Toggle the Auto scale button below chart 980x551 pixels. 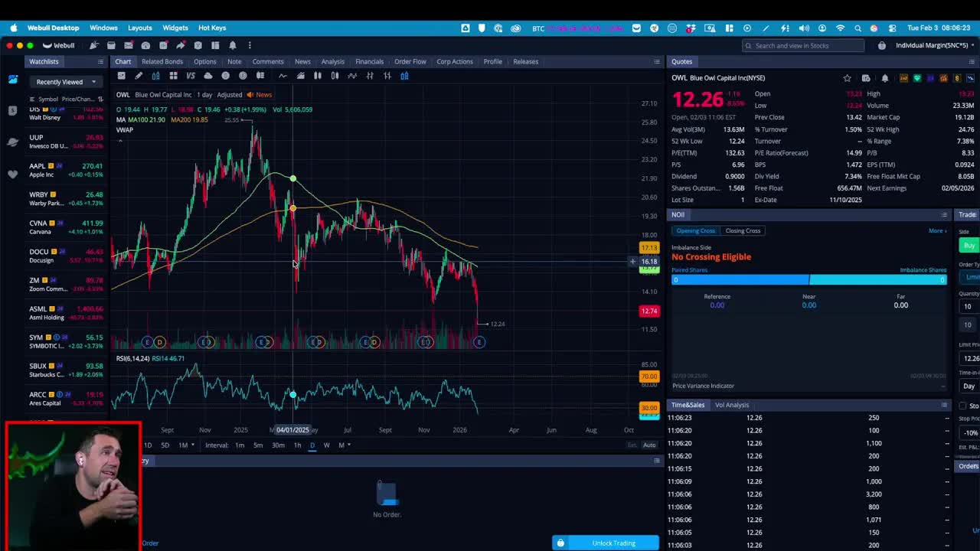coord(649,445)
